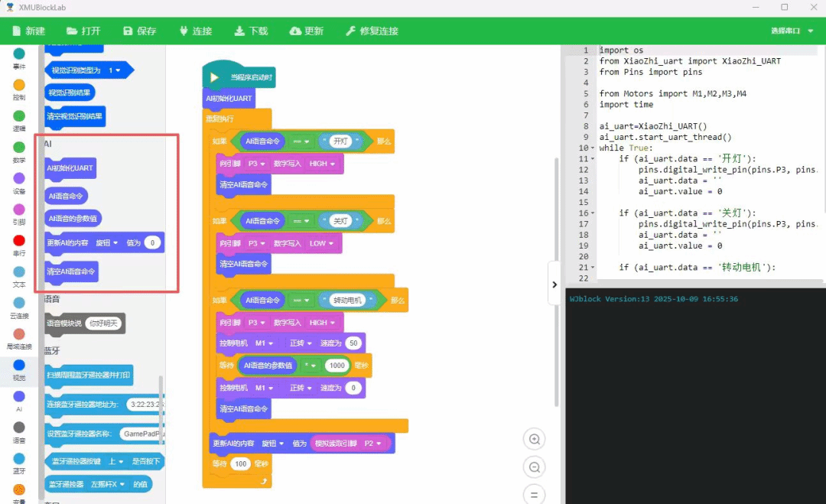The height and width of the screenshot is (504, 826).
Task: Open the 选择串口 serial port dropdown
Action: 790,31
